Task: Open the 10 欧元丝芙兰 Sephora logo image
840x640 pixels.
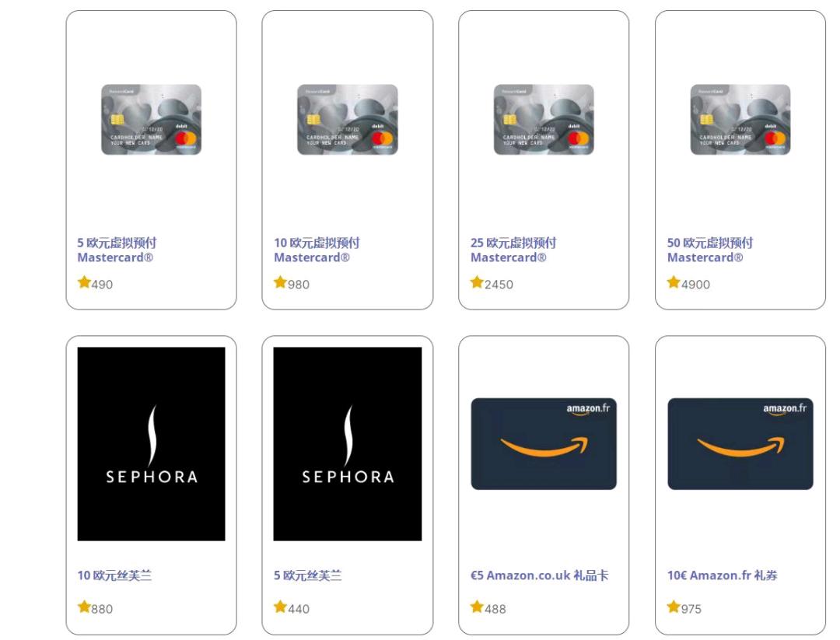Action: click(x=151, y=444)
